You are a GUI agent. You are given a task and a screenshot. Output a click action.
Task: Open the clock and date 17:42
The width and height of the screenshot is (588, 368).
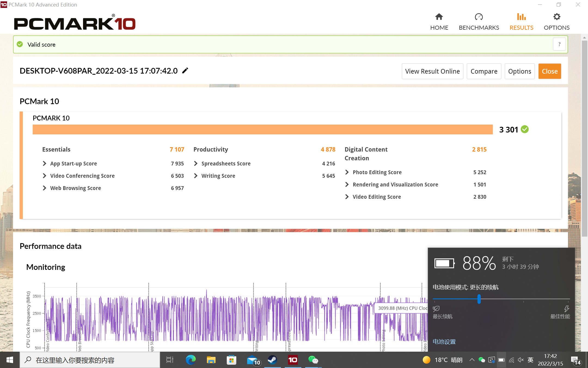click(x=550, y=360)
